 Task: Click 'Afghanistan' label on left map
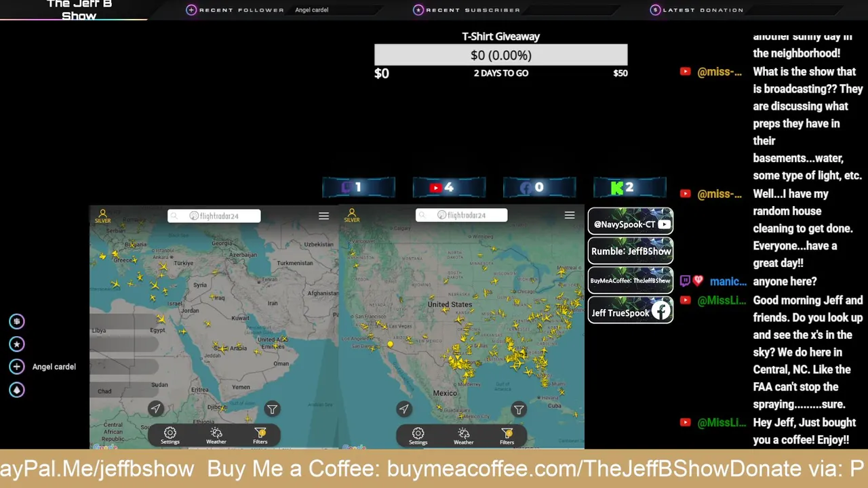323,293
